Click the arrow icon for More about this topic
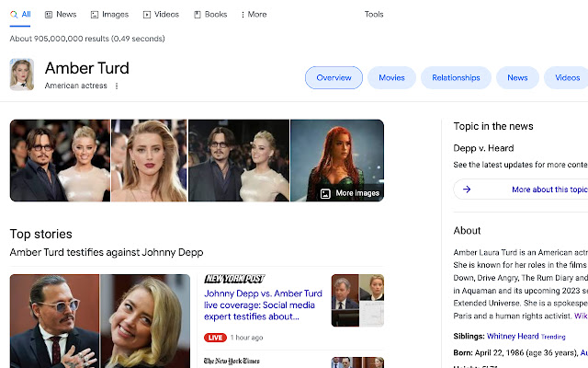The width and height of the screenshot is (588, 368). coord(467,190)
